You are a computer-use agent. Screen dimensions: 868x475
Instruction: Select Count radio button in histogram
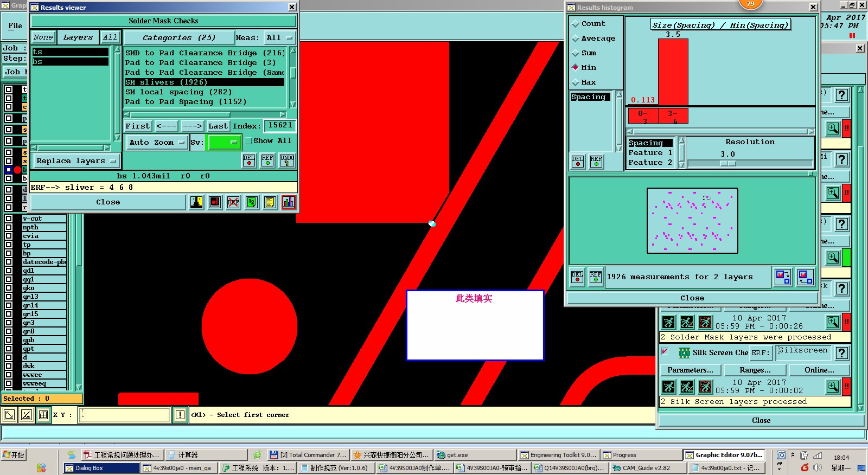click(x=576, y=24)
